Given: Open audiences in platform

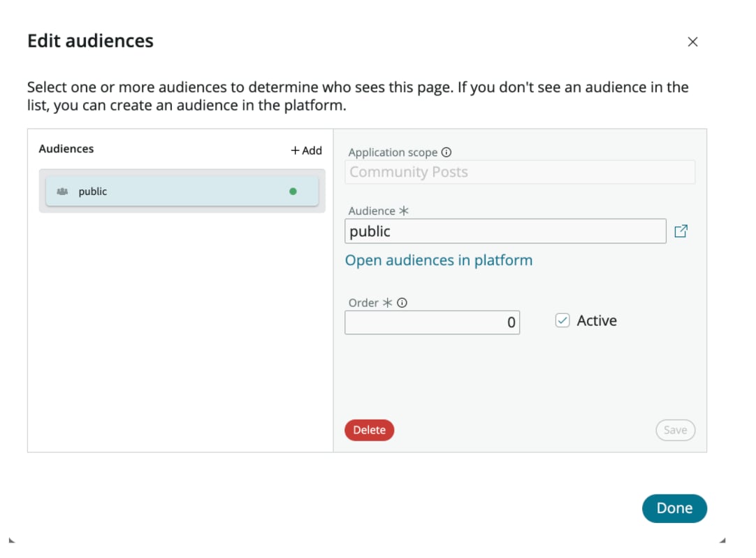Looking at the screenshot, I should coord(438,259).
